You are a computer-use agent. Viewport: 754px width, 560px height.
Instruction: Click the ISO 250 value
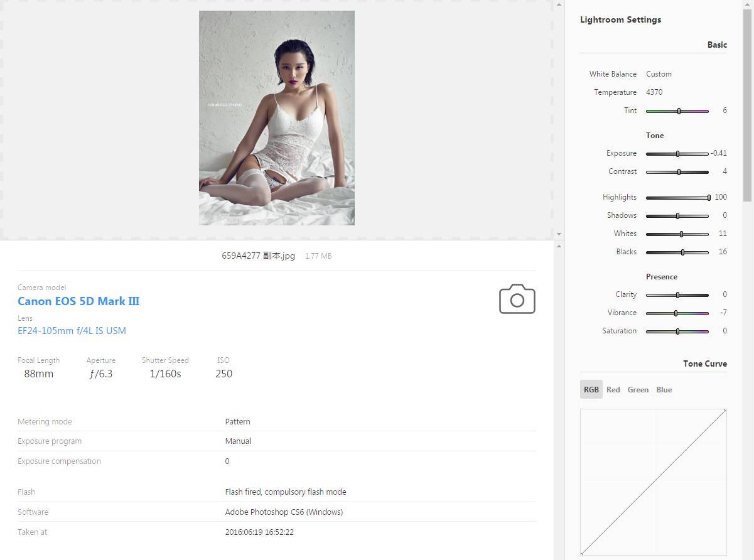pos(224,374)
